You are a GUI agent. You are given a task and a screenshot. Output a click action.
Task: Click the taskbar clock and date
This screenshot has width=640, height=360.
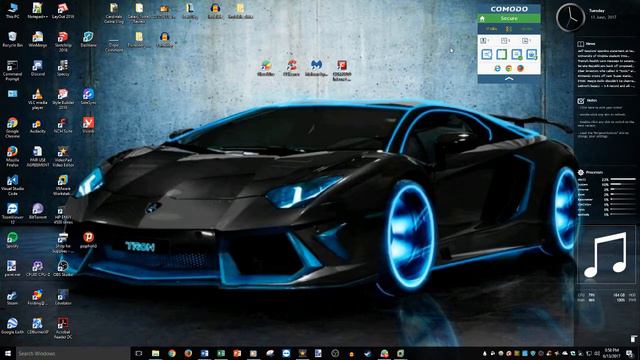click(x=611, y=353)
